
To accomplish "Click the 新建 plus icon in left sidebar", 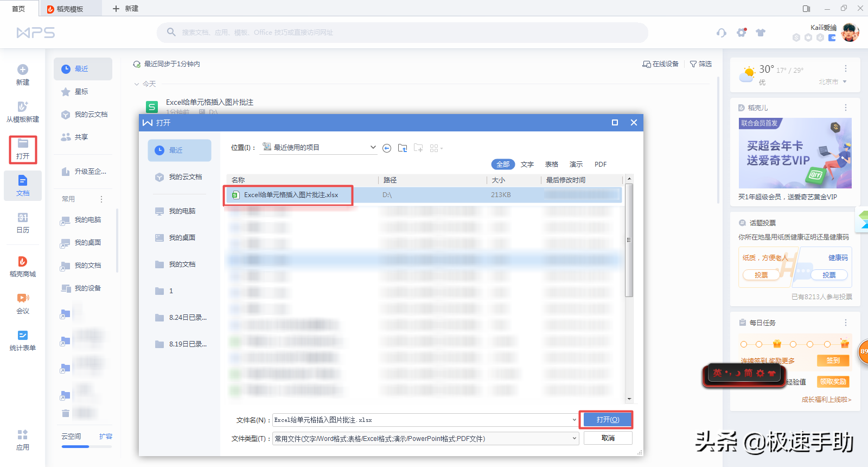I will [23, 70].
